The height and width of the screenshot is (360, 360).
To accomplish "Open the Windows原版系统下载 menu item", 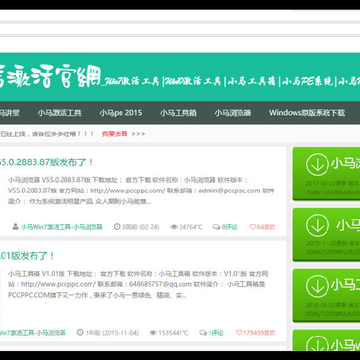I will tap(307, 113).
